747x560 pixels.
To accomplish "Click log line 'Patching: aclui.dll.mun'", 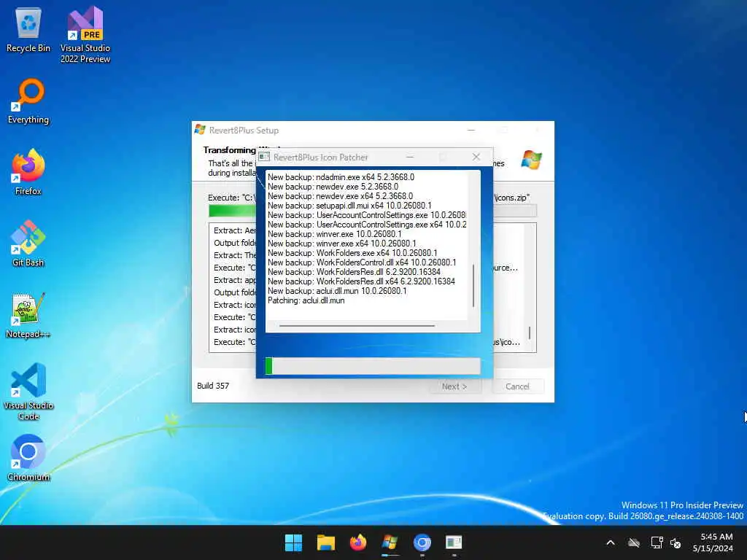I will pos(306,300).
